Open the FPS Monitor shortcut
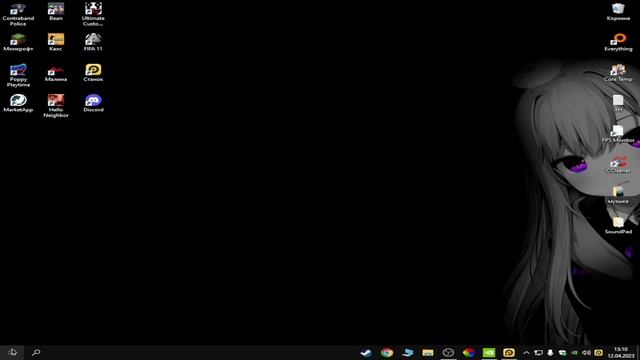 point(618,134)
